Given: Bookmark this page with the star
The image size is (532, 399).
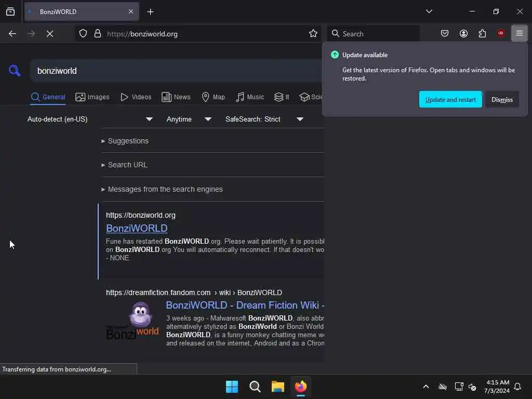Looking at the screenshot, I should click(x=313, y=34).
